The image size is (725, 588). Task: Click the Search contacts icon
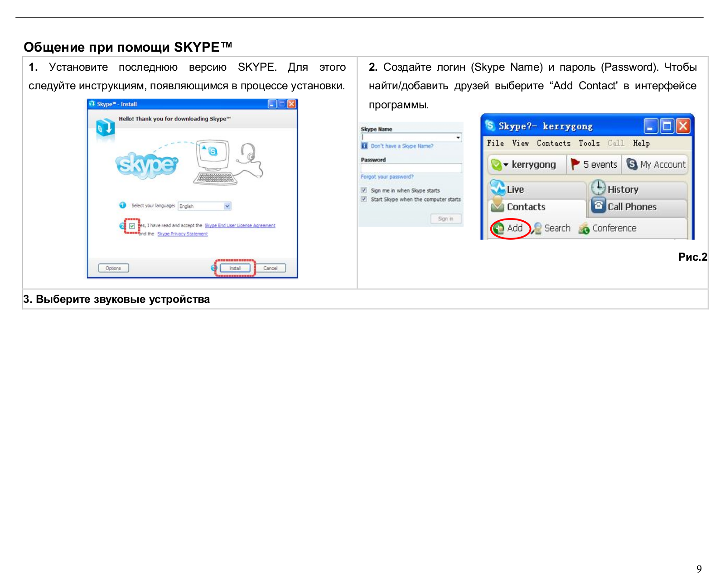point(537,228)
